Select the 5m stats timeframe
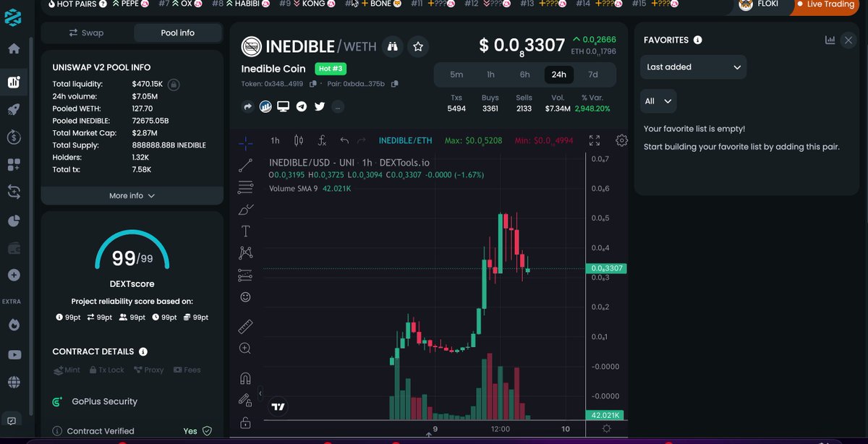Screen dimensions: 868x444 coord(456,74)
